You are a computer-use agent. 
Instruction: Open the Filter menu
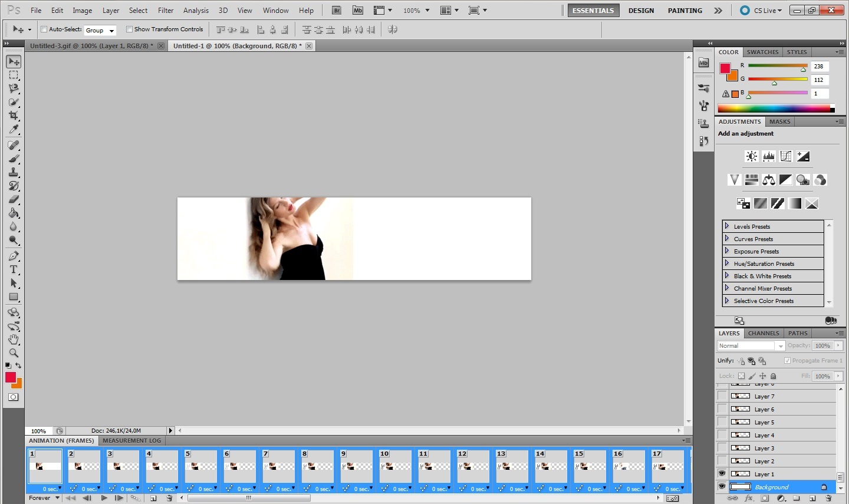[x=166, y=11]
